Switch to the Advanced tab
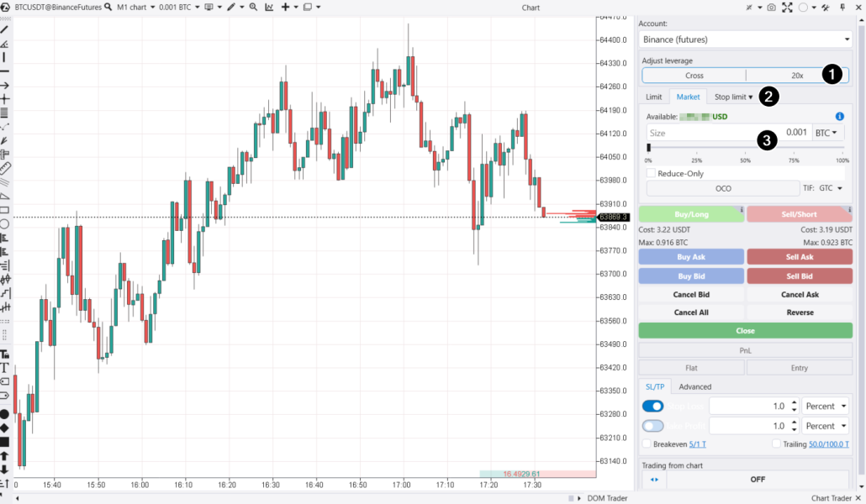Image resolution: width=866 pixels, height=504 pixels. click(x=694, y=386)
